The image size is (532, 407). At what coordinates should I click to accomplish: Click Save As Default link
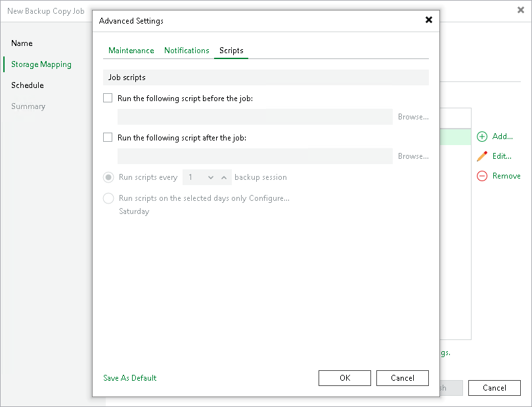coord(129,378)
